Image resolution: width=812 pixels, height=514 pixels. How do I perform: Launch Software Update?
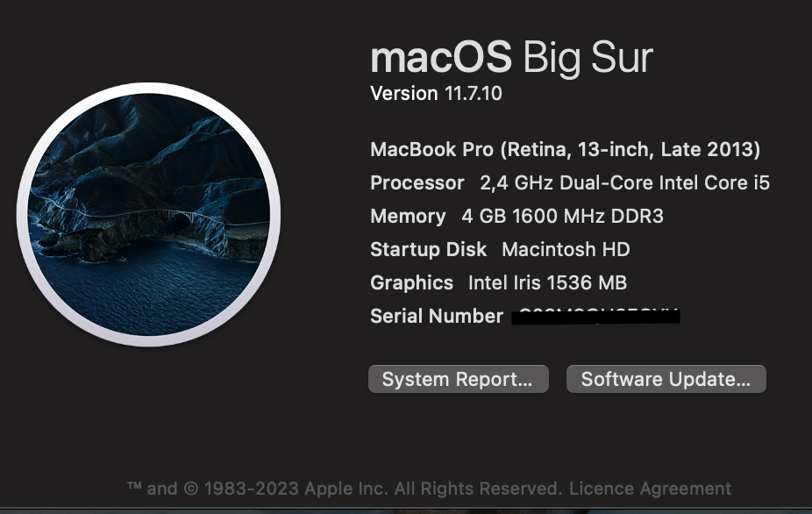(666, 379)
